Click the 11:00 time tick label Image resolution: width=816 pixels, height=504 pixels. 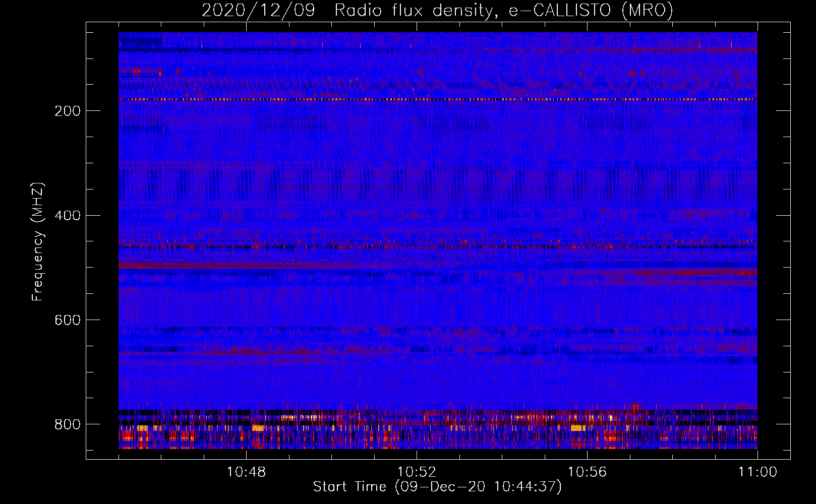tap(757, 472)
